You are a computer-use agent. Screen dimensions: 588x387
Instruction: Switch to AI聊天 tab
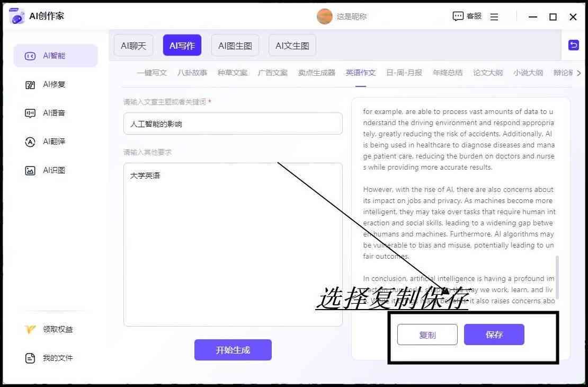click(133, 46)
